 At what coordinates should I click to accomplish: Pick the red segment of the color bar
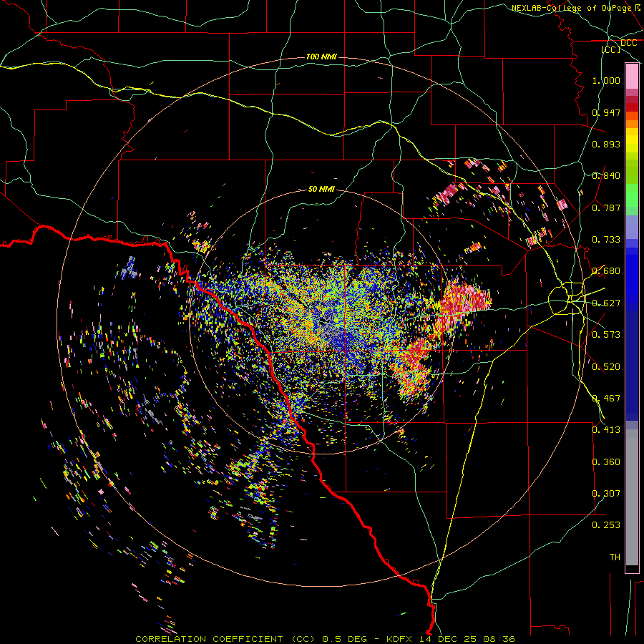(x=632, y=107)
